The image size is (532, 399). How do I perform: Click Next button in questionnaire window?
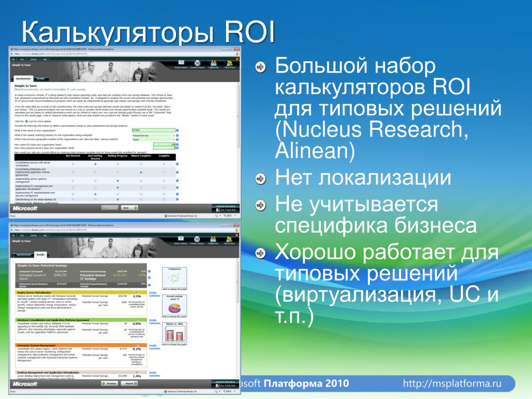[129, 208]
